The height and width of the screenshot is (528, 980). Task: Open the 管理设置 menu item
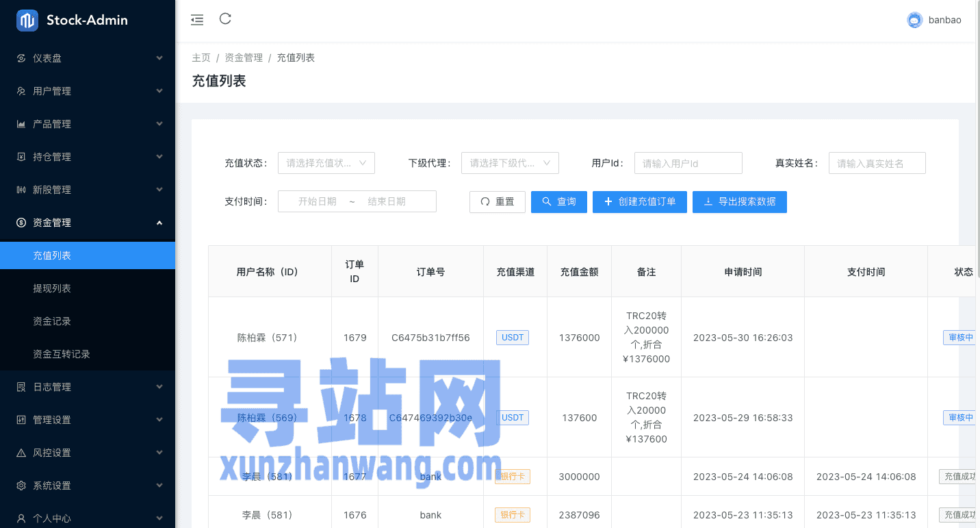pos(88,420)
